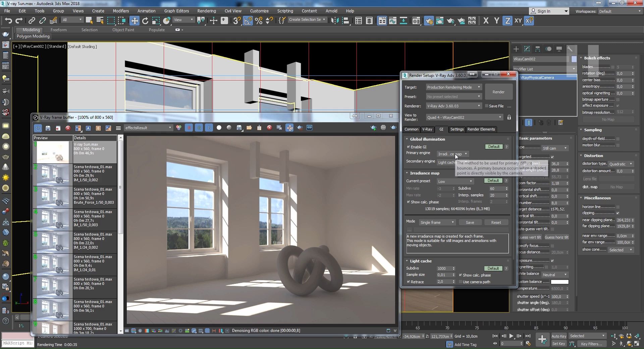Open View to Render Quad 4 dropdown
This screenshot has width=644, height=349.
465,117
